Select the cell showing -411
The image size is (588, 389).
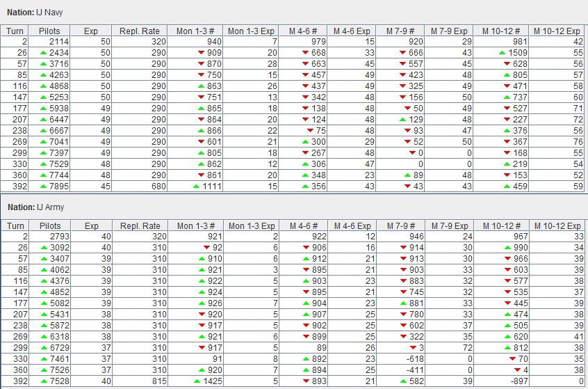(x=401, y=370)
